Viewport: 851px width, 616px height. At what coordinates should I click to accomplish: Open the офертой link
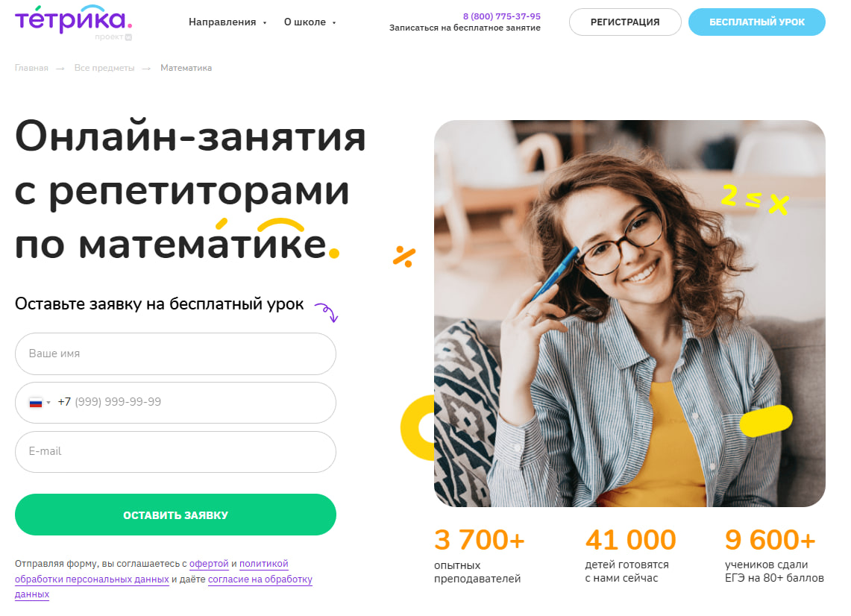point(209,564)
